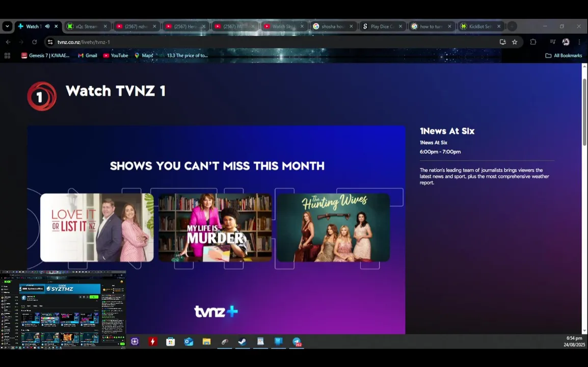Open the Gmail bookmark

tap(87, 56)
